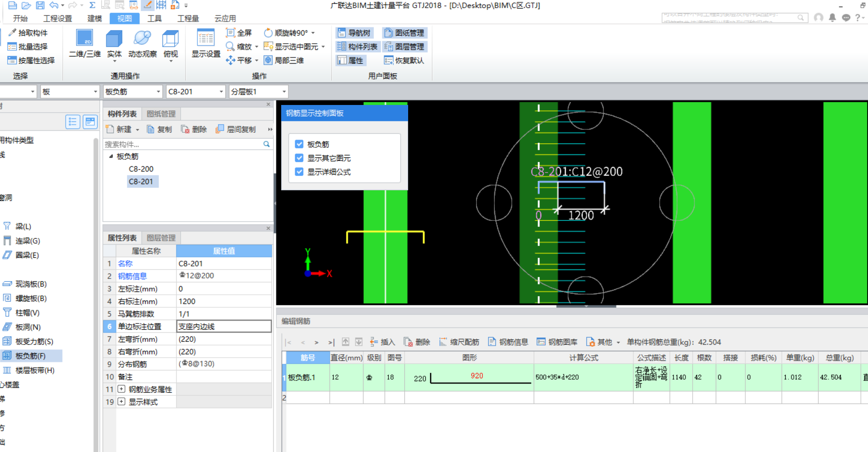Click the 平移 pan tool
Image resolution: width=868 pixels, height=452 pixels.
(239, 60)
